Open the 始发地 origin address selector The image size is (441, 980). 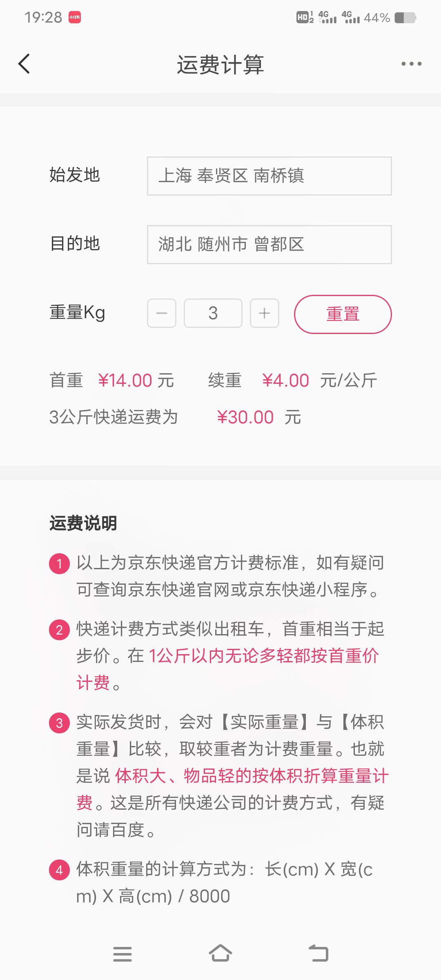269,176
